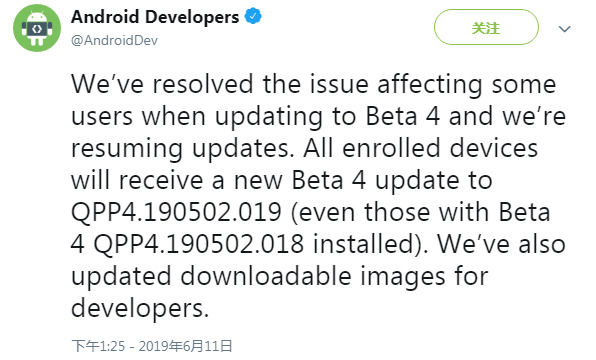Click the blue verified badge checkmark
The width and height of the screenshot is (596, 360).
(253, 17)
